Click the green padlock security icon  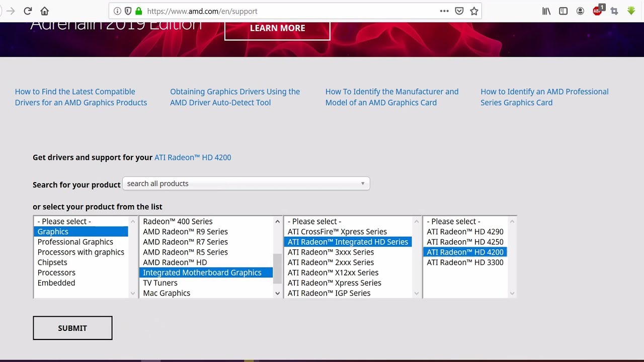138,11
